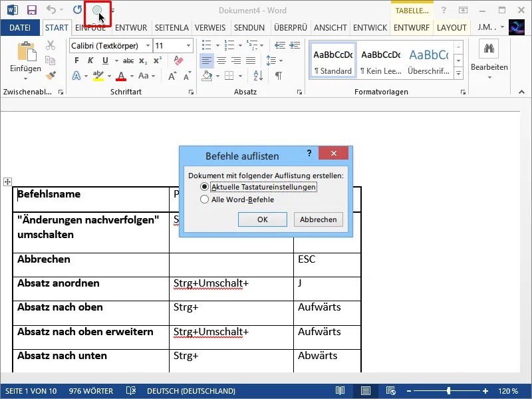This screenshot has height=399, width=532.
Task: Click Abbrechen button in dialog
Action: (319, 219)
